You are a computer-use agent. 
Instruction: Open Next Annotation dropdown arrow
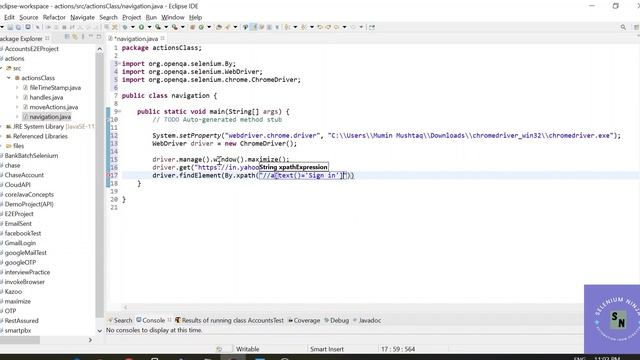295,27
